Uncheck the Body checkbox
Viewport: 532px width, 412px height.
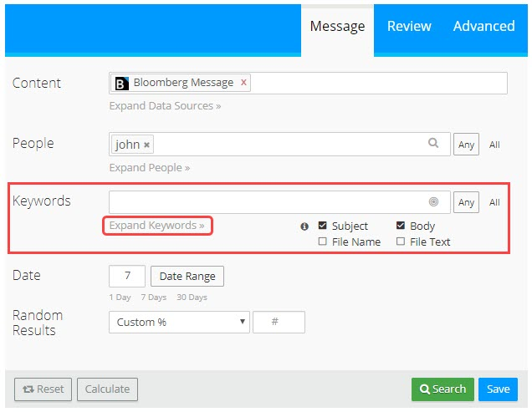click(x=401, y=226)
